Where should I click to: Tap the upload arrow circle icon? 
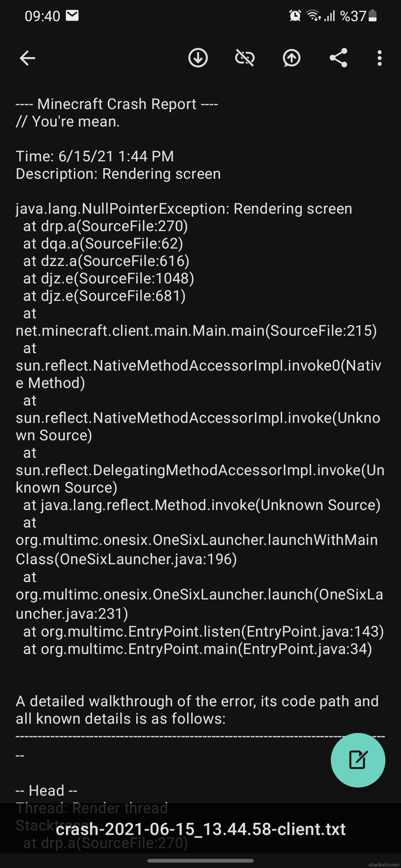pos(291,58)
